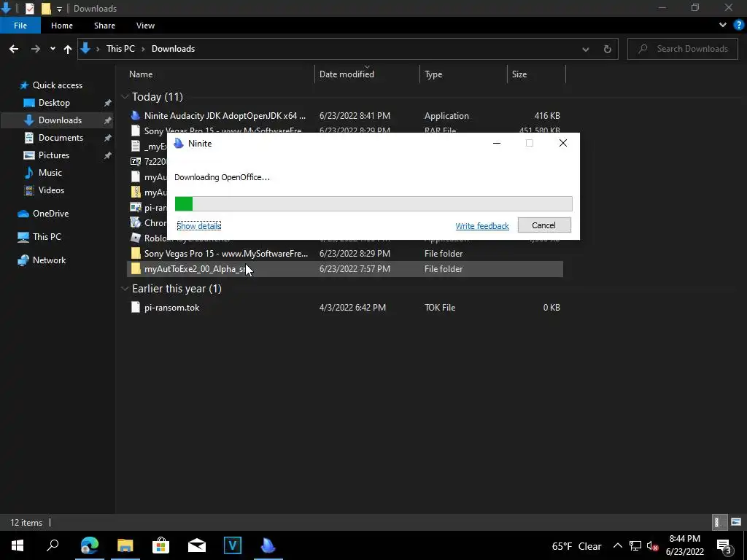Open the Vegas Pro taskbar icon
The height and width of the screenshot is (560, 747).
(x=233, y=545)
